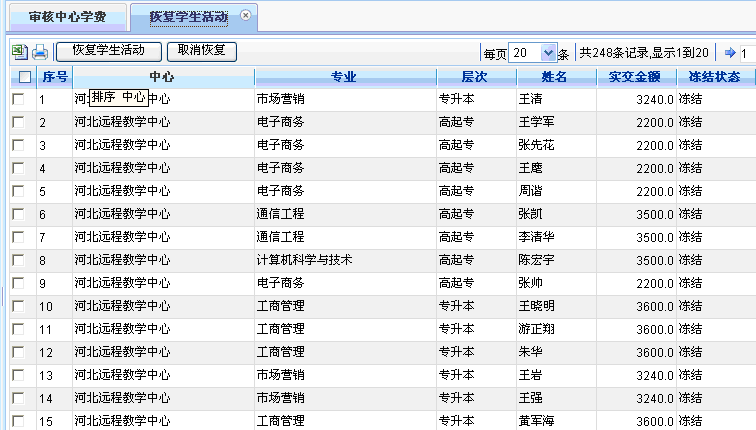Image resolution: width=756 pixels, height=430 pixels.
Task: Click the name cell 王清
Action: click(530, 99)
